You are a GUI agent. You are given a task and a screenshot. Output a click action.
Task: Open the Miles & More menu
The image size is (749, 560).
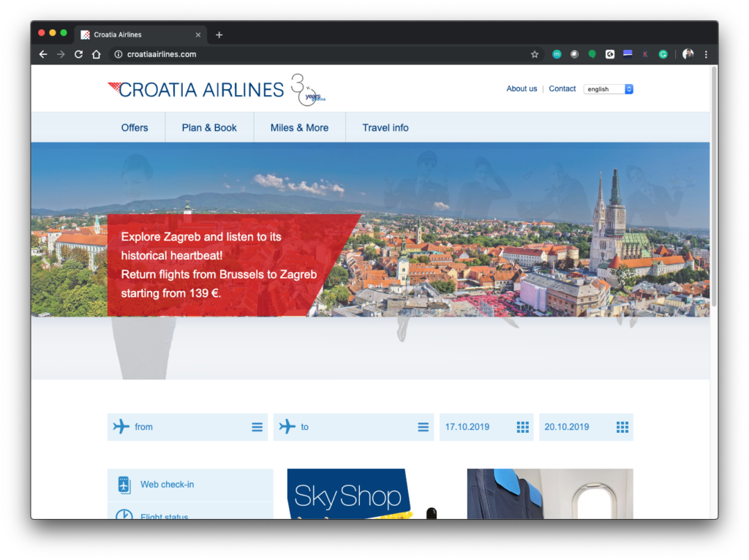pyautogui.click(x=299, y=127)
